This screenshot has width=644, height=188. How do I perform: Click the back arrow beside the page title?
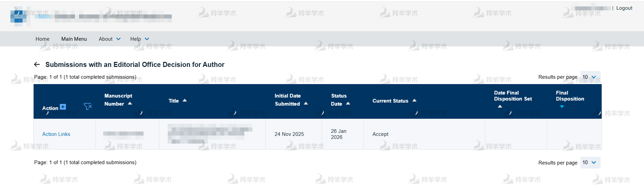[37, 65]
